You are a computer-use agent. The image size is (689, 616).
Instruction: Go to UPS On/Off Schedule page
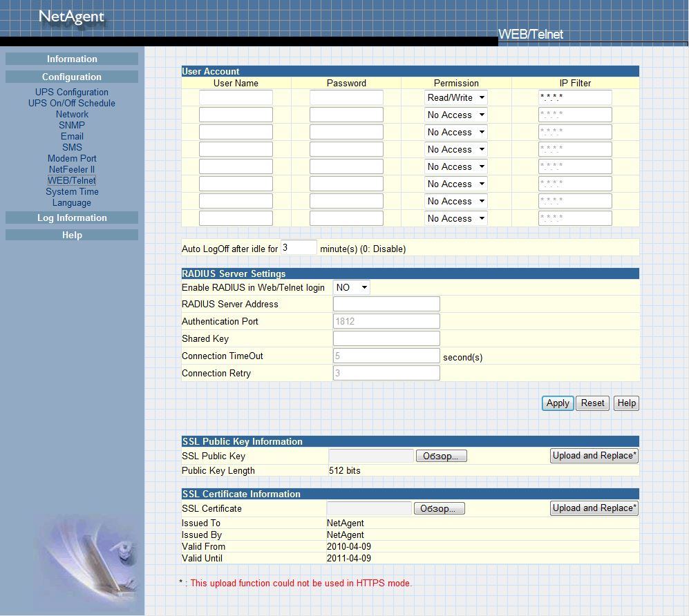pos(72,103)
